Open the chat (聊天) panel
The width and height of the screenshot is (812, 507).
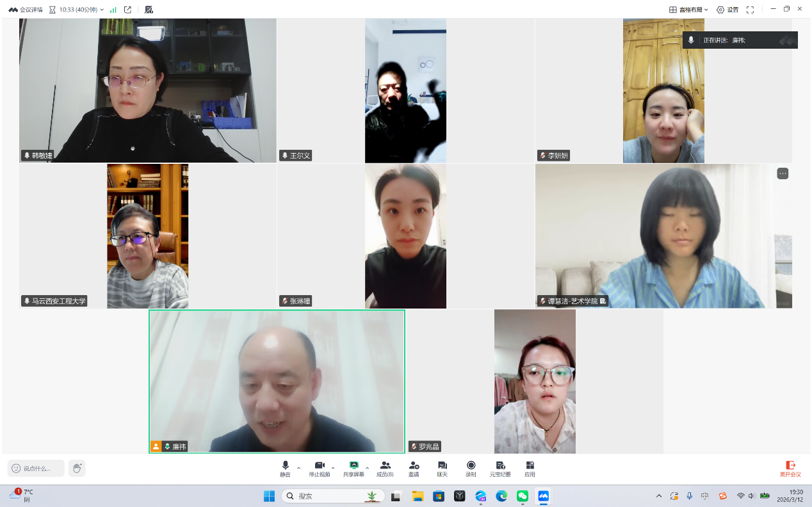[x=442, y=468]
